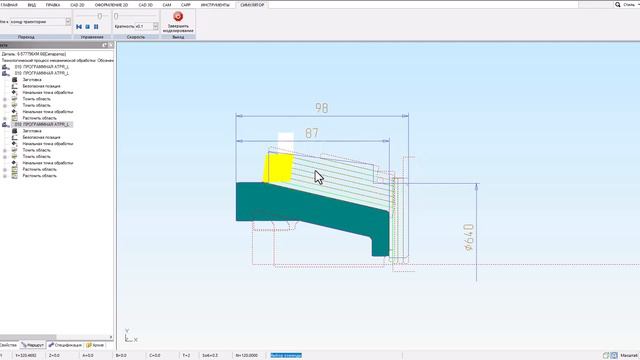Click the N=120.0000 value in status bar
This screenshot has width=640, height=360.
[247, 356]
